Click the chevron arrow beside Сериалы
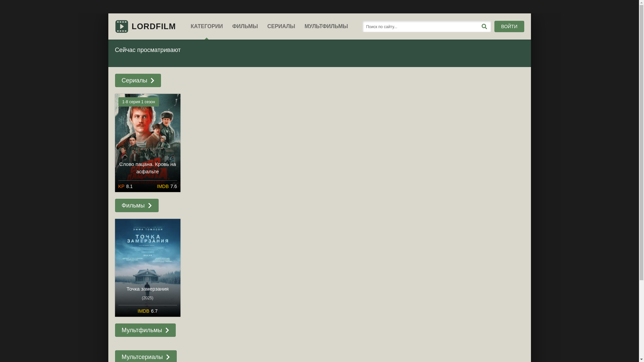This screenshot has height=362, width=644. click(153, 81)
